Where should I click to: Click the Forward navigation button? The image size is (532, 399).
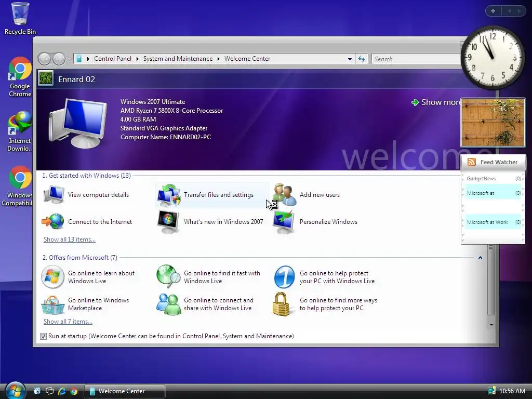click(x=59, y=59)
